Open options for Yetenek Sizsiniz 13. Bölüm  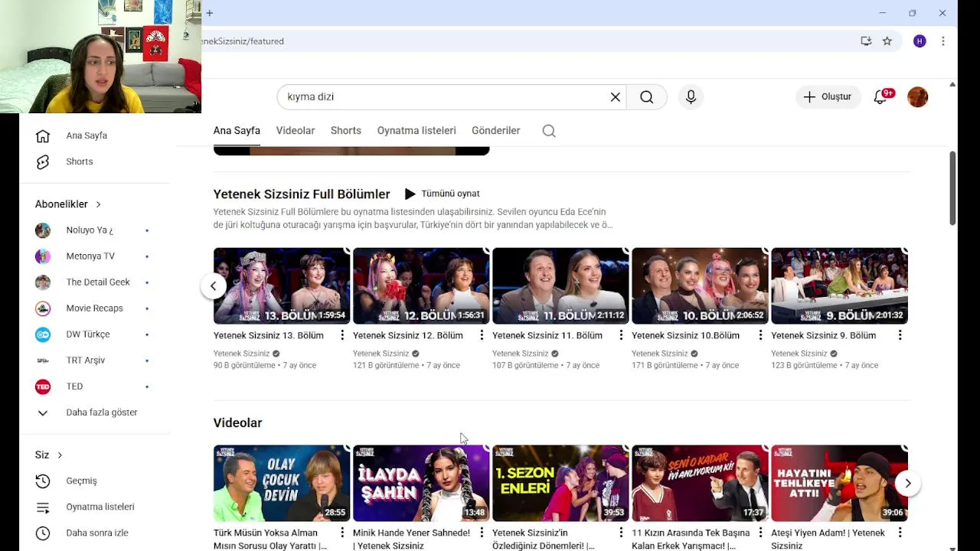342,335
